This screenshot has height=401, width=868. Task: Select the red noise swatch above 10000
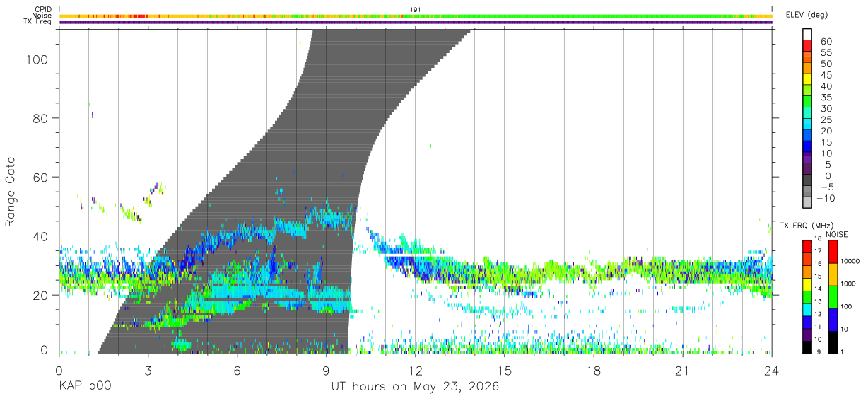click(833, 252)
